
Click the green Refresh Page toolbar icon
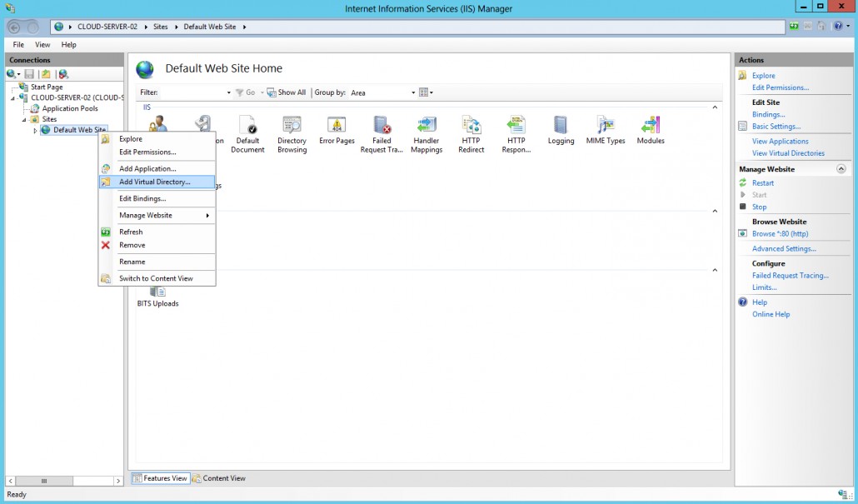(794, 27)
